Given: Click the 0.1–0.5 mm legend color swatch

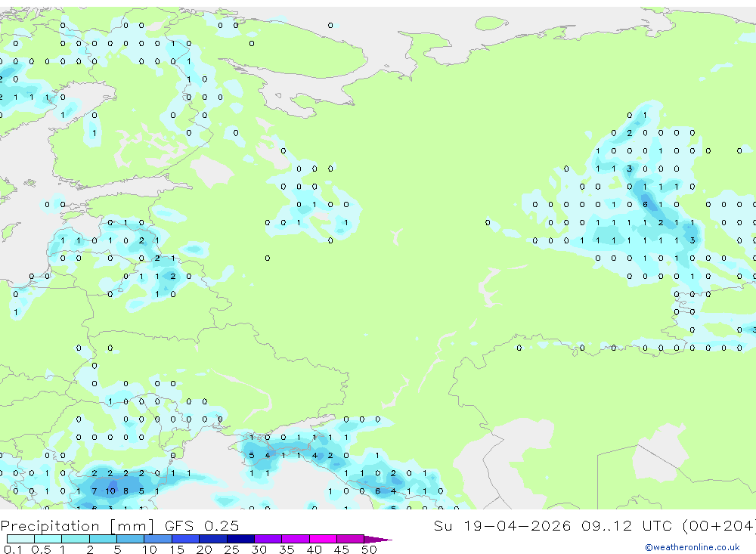Looking at the screenshot, I should (20, 539).
